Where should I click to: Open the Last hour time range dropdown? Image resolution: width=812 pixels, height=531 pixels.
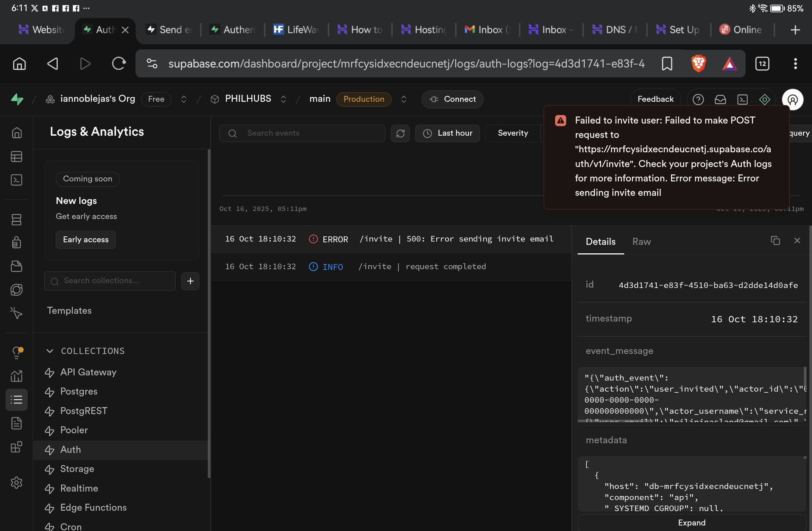coord(447,133)
